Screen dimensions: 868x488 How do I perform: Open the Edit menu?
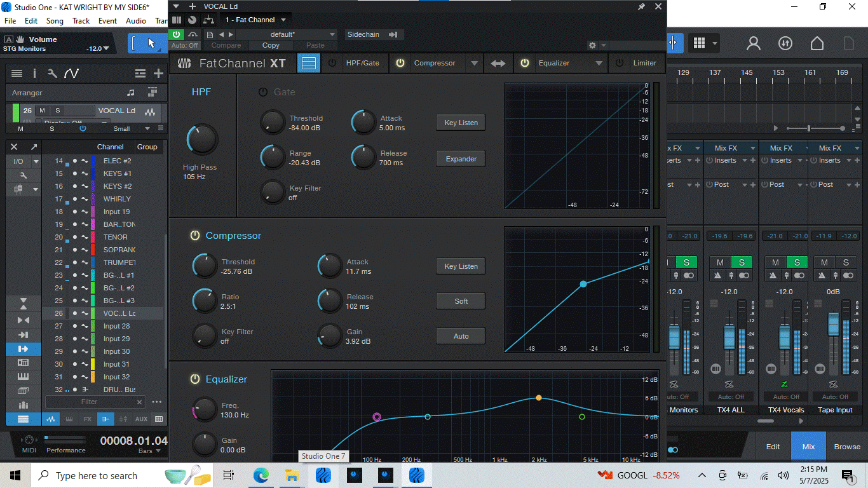tap(31, 21)
